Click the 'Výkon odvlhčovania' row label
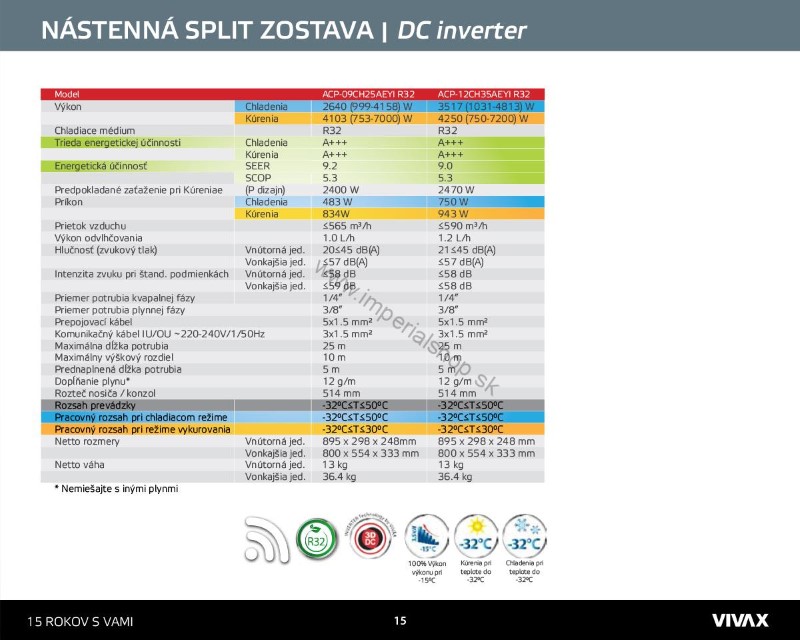Viewport: 800px width, 640px height. click(98, 238)
